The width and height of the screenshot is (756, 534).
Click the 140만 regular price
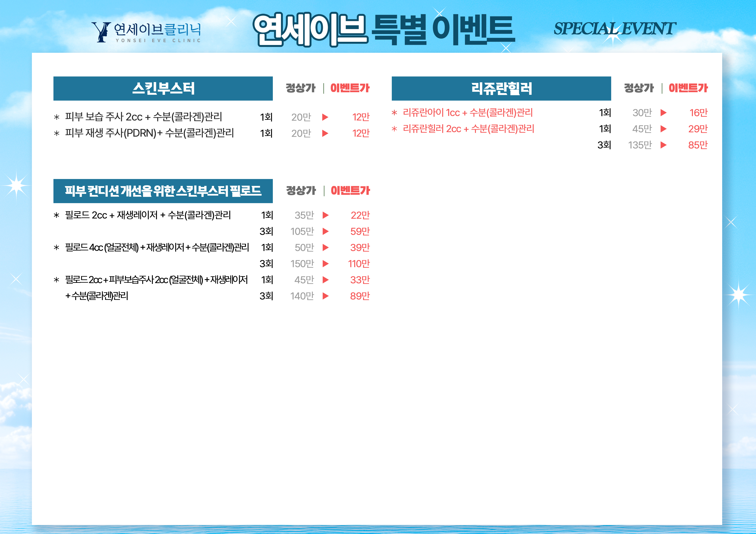tap(302, 296)
